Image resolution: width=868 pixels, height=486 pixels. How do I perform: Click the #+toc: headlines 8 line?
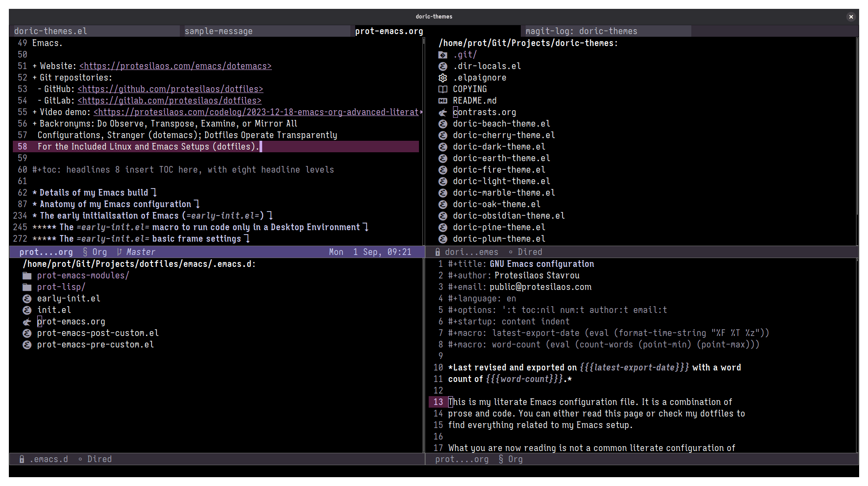[x=183, y=170]
